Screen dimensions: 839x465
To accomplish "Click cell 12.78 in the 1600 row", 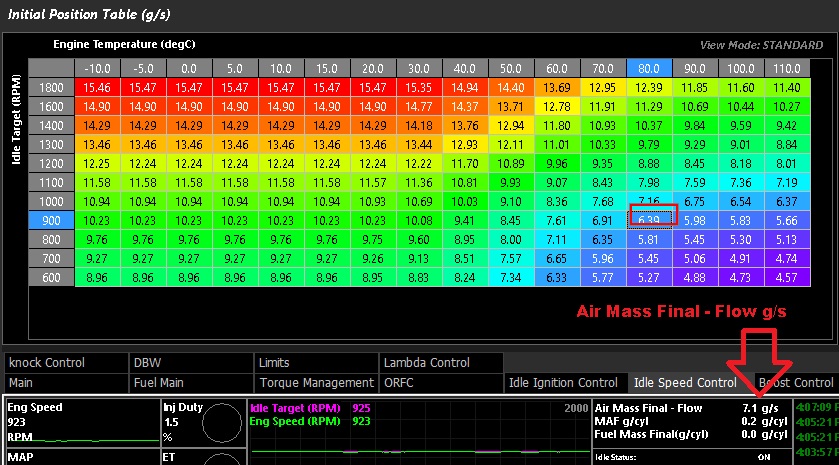I will coord(556,106).
